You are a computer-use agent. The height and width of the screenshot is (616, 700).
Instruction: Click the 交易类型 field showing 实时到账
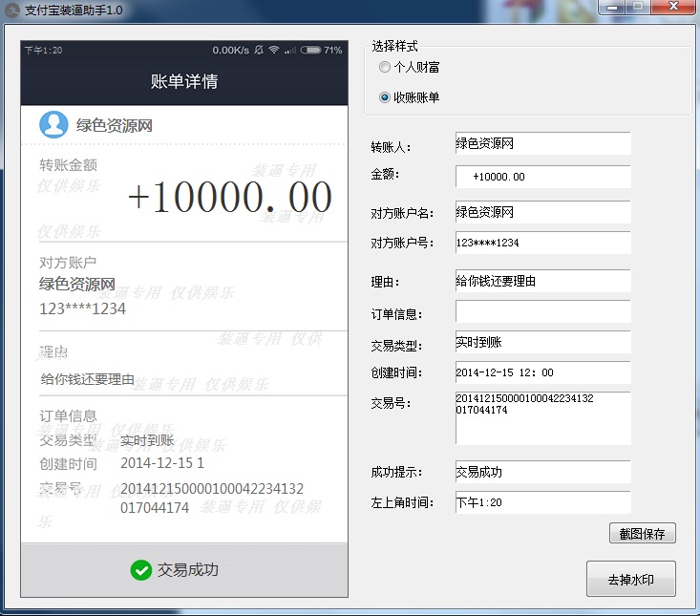[x=542, y=342]
